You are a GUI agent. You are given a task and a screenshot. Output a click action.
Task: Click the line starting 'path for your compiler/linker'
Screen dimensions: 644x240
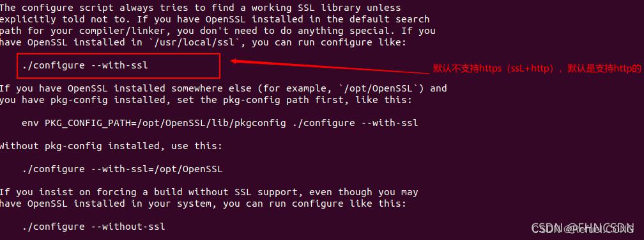tap(218, 31)
